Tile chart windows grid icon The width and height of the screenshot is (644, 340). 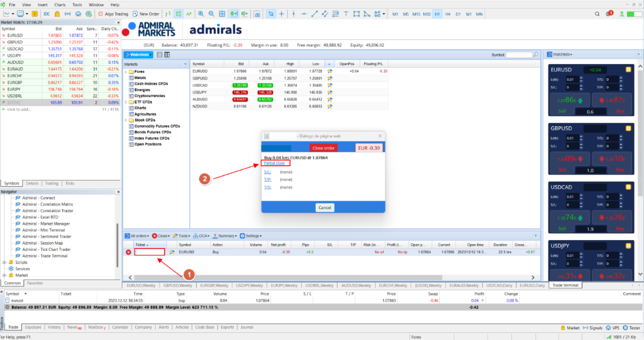222,14
